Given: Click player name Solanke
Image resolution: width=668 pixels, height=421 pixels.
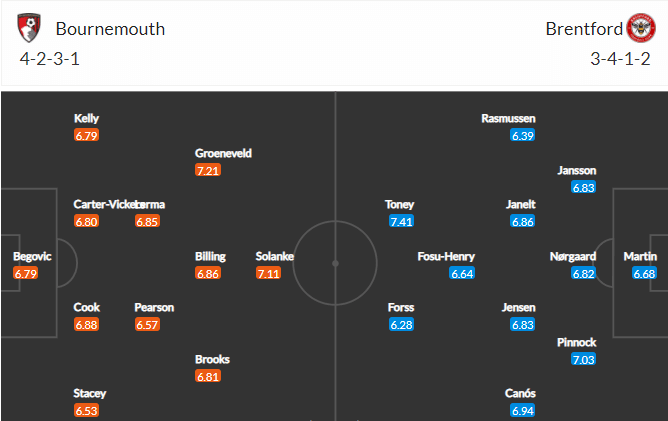Looking at the screenshot, I should pyautogui.click(x=274, y=256).
